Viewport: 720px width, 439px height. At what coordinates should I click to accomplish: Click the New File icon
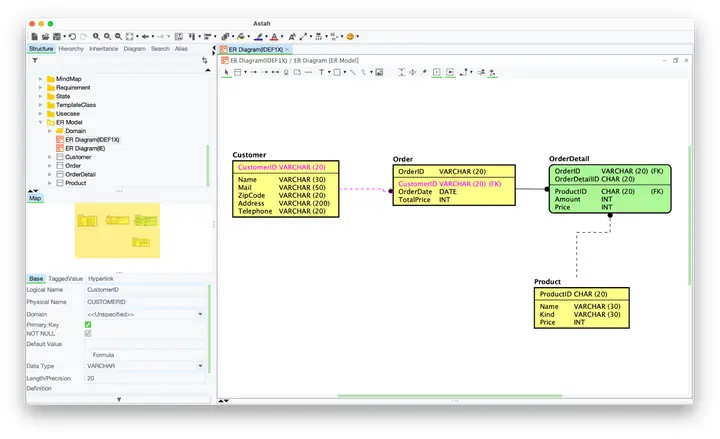34,36
